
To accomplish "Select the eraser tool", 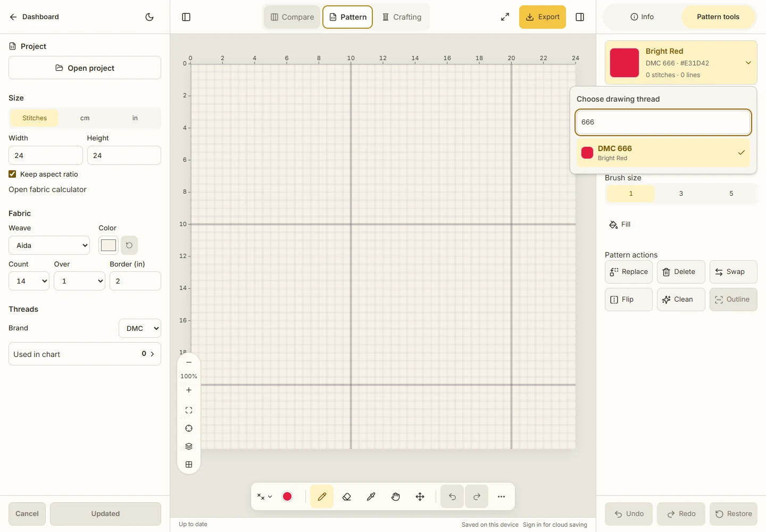I will click(x=347, y=496).
